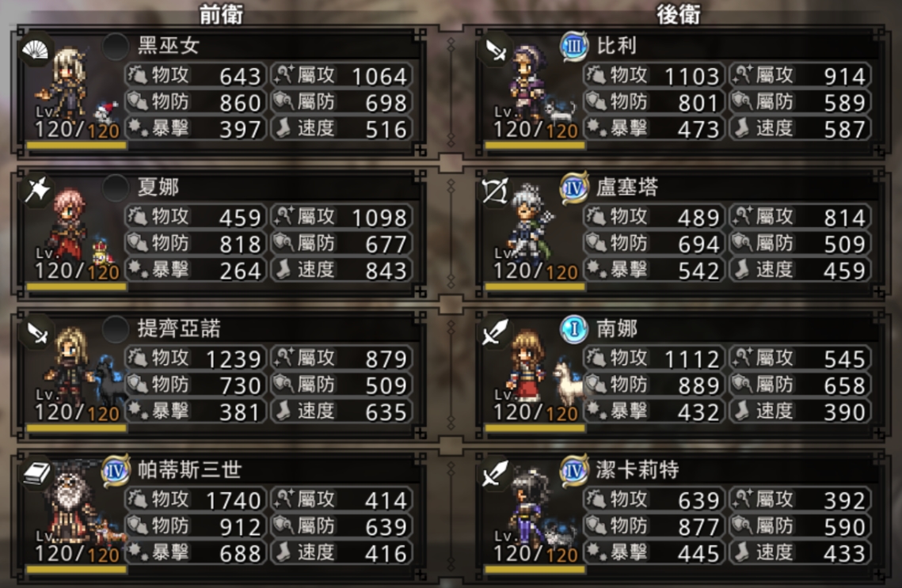
Task: Click the fan weapon icon on 黑巫女's card
Action: pos(35,51)
